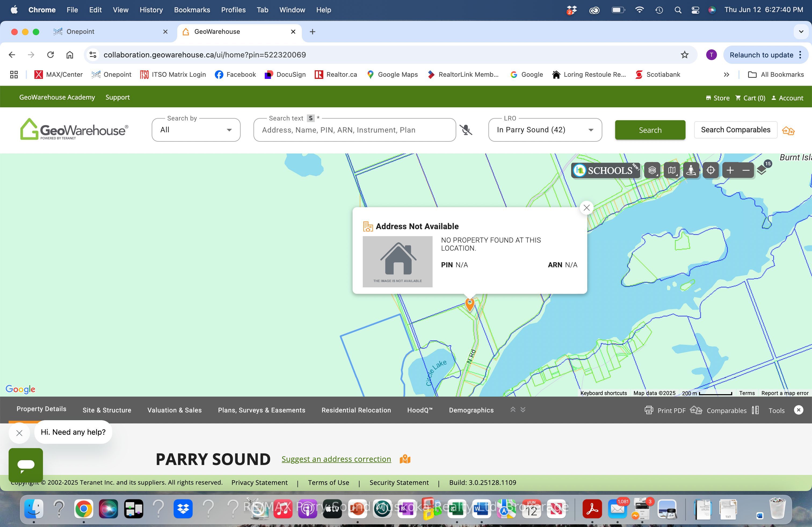Expand the LRO Parry Sound dropdown
Viewport: 812px width, 527px height.
pos(545,130)
